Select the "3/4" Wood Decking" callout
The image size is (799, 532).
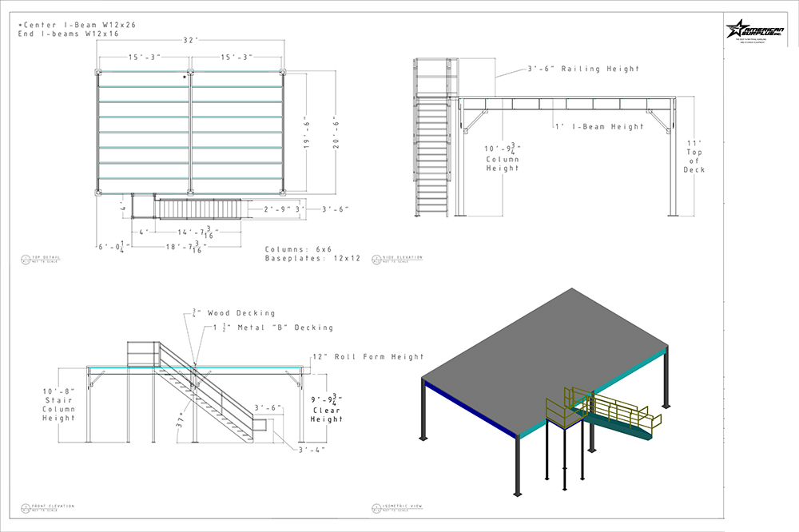[x=234, y=313]
